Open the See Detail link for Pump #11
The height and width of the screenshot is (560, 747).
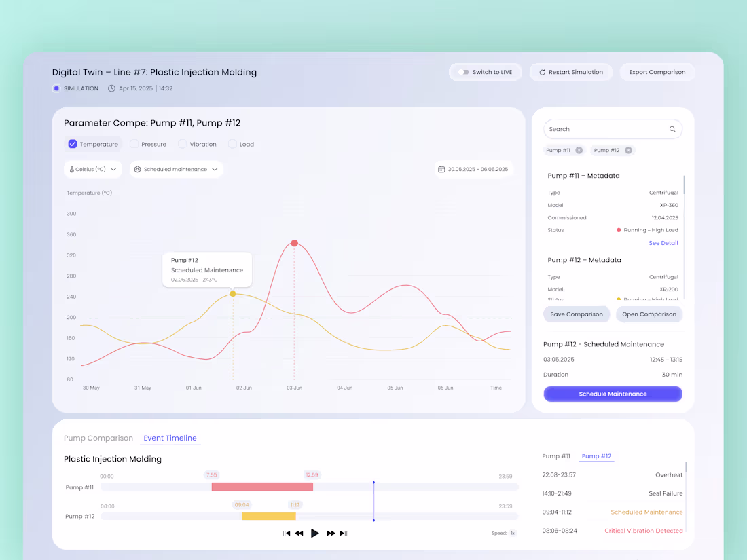click(663, 243)
